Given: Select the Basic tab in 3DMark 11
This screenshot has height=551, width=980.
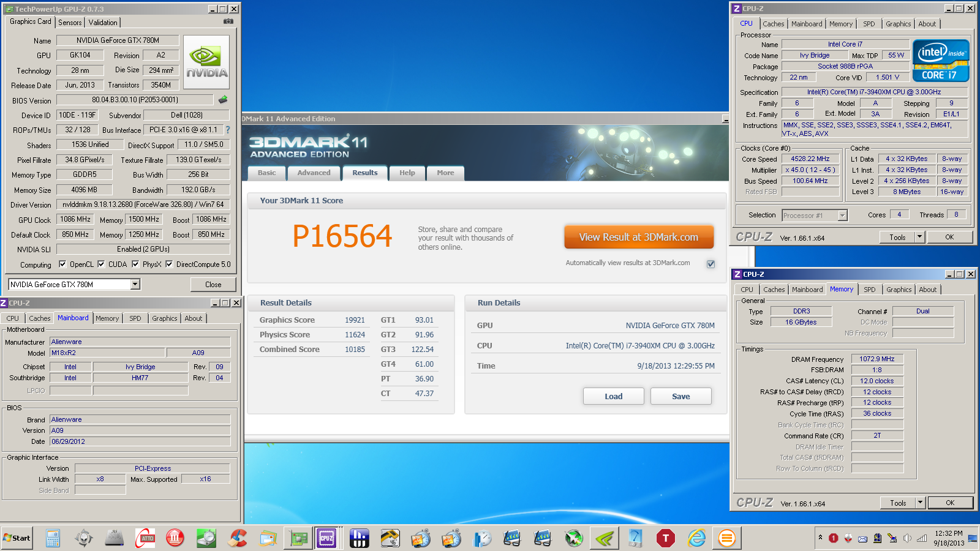Looking at the screenshot, I should 266,173.
